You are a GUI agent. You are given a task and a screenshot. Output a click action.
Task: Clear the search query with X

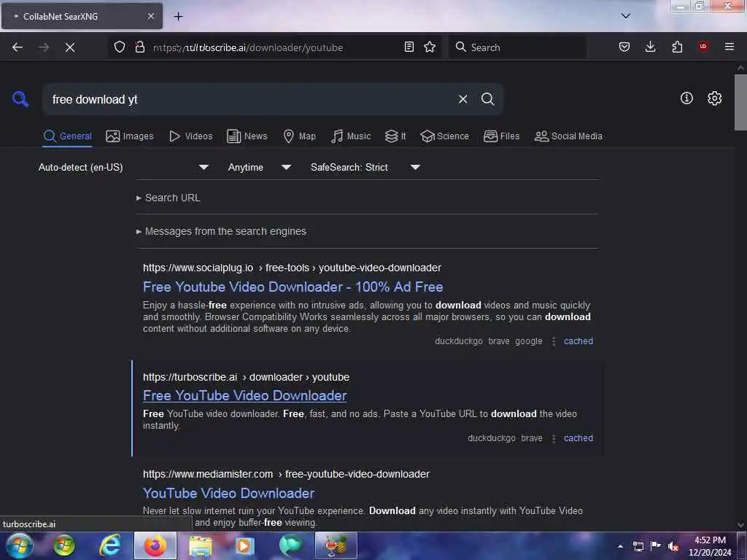click(x=462, y=99)
